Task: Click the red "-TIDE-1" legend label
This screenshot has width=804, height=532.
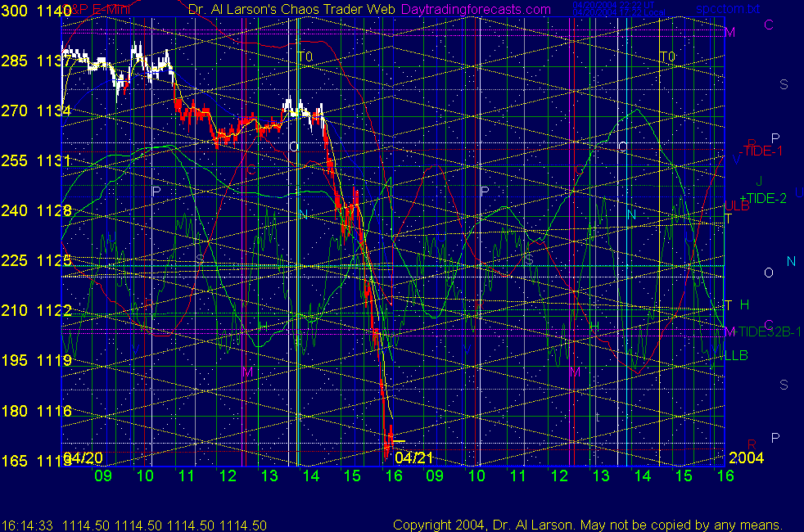Action: (761, 151)
